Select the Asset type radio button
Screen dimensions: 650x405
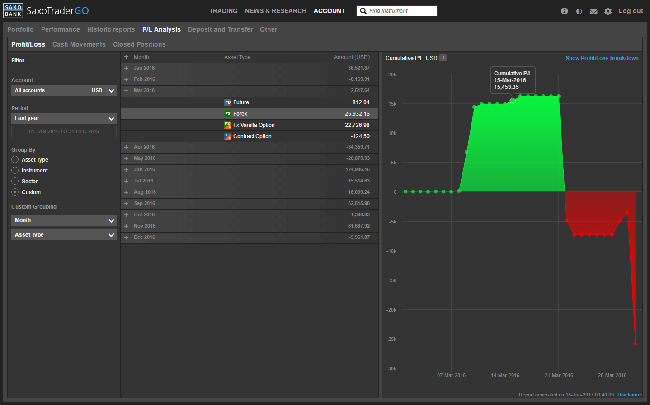pos(14,159)
